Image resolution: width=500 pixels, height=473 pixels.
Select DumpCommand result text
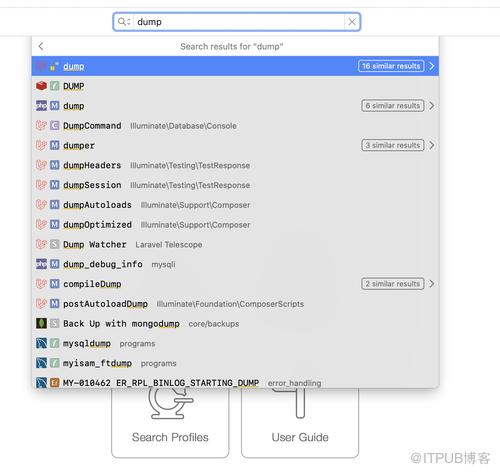coord(92,126)
